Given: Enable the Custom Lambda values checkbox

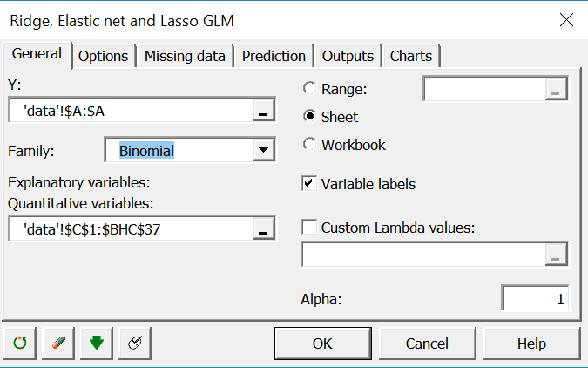Looking at the screenshot, I should tap(308, 228).
